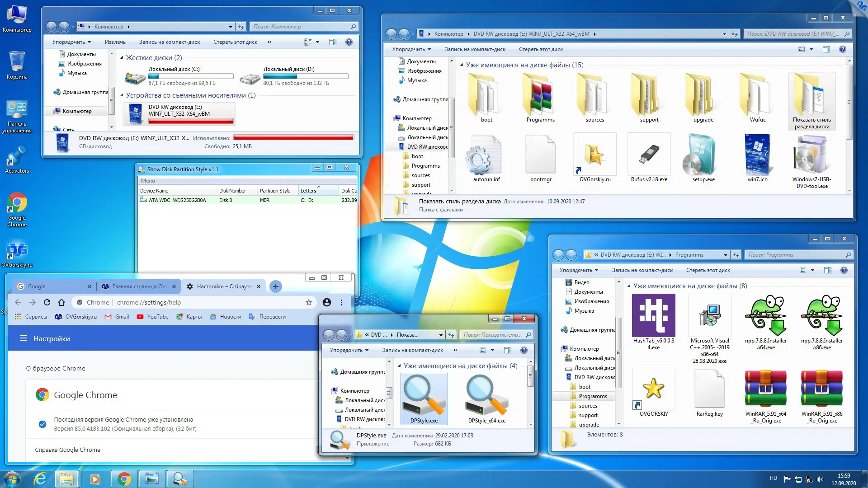Viewport: 868px width, 488px height.
Task: Open the address bar history dropdown
Action: [x=231, y=27]
